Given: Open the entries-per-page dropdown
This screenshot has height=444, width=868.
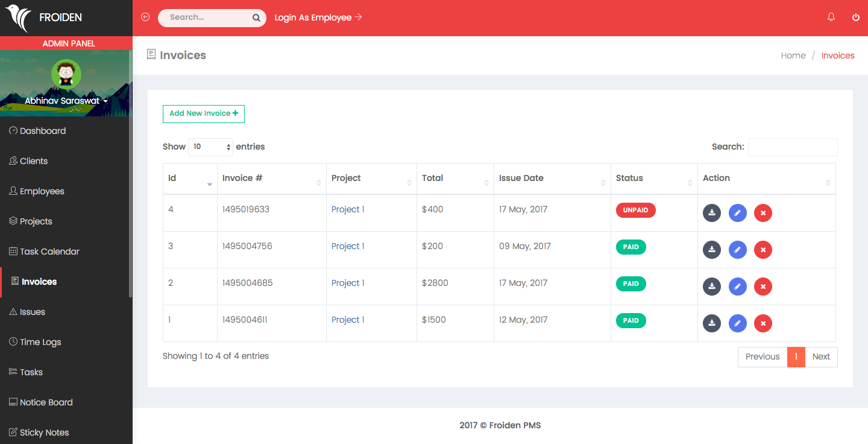Looking at the screenshot, I should 210,147.
